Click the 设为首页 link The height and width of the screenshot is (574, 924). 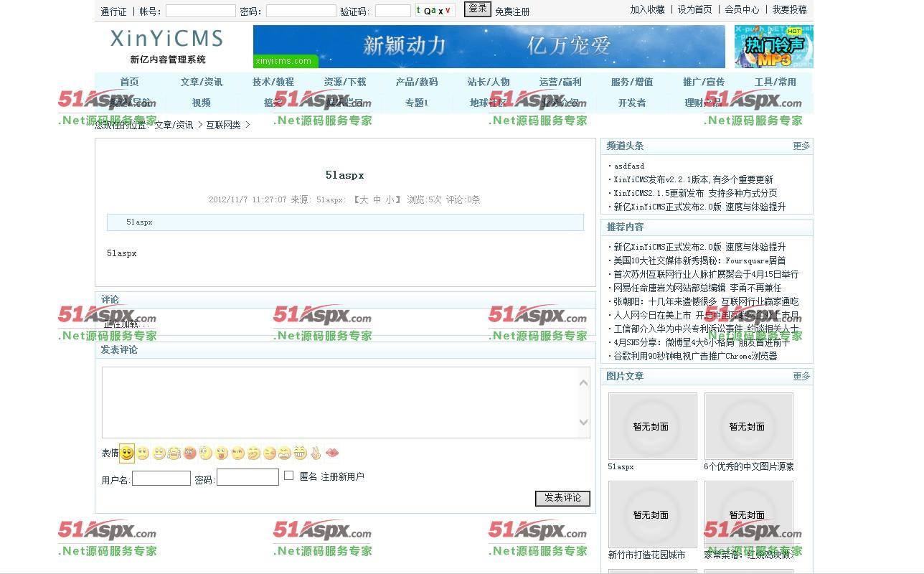pyautogui.click(x=695, y=9)
